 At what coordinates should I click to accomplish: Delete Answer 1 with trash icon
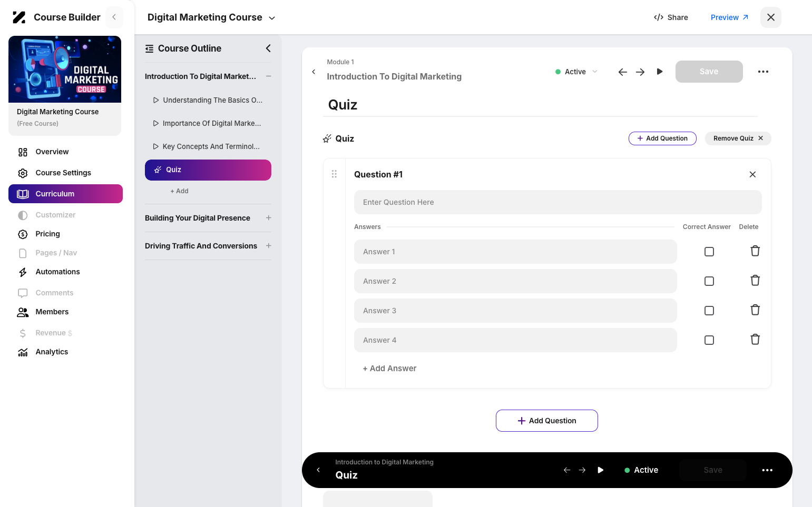point(755,251)
